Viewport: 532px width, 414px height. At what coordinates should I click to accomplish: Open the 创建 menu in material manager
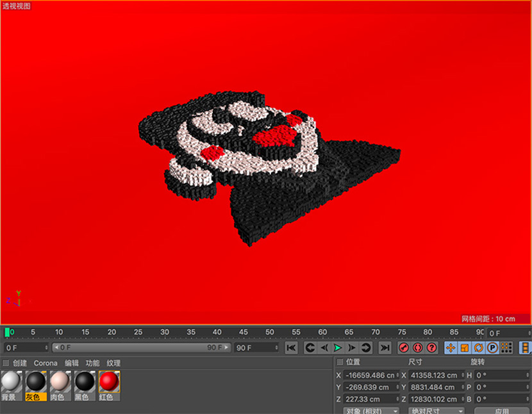point(20,363)
